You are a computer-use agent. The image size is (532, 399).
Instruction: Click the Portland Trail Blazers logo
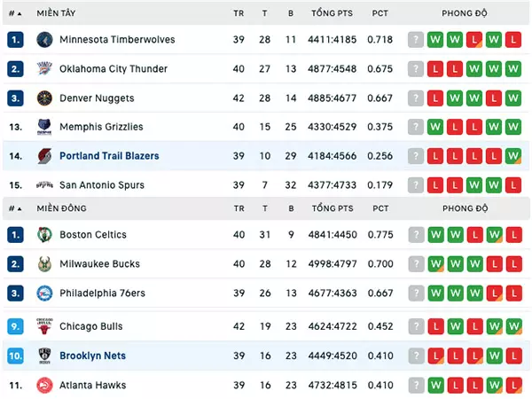[44, 156]
